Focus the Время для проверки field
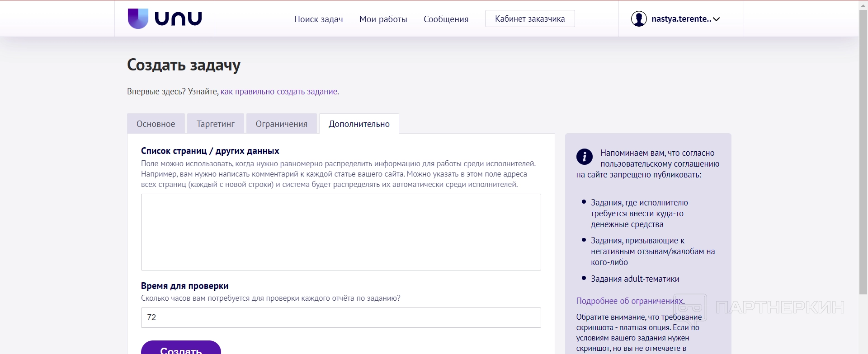868x354 pixels. pyautogui.click(x=341, y=317)
